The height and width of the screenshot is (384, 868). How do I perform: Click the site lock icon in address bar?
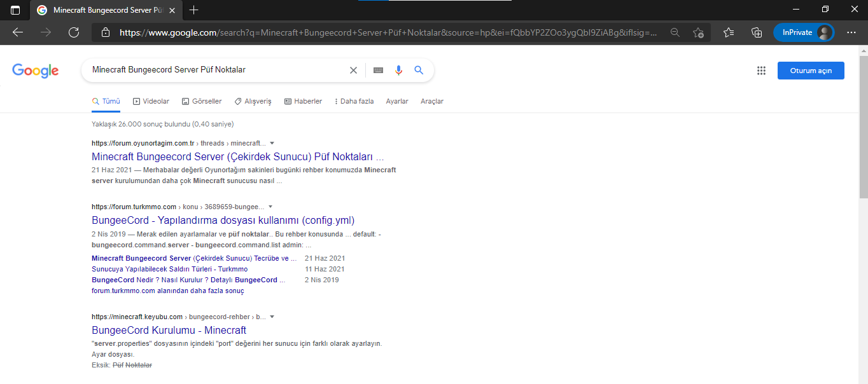(106, 32)
